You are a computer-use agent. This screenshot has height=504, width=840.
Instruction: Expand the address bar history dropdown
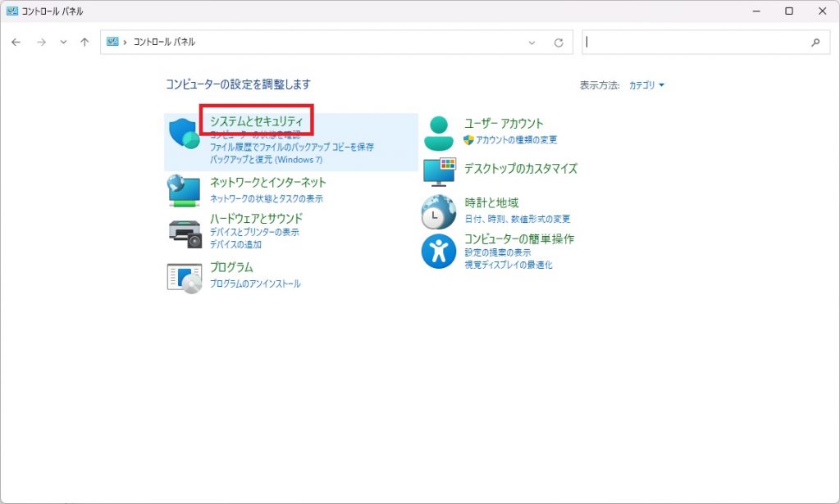click(532, 43)
